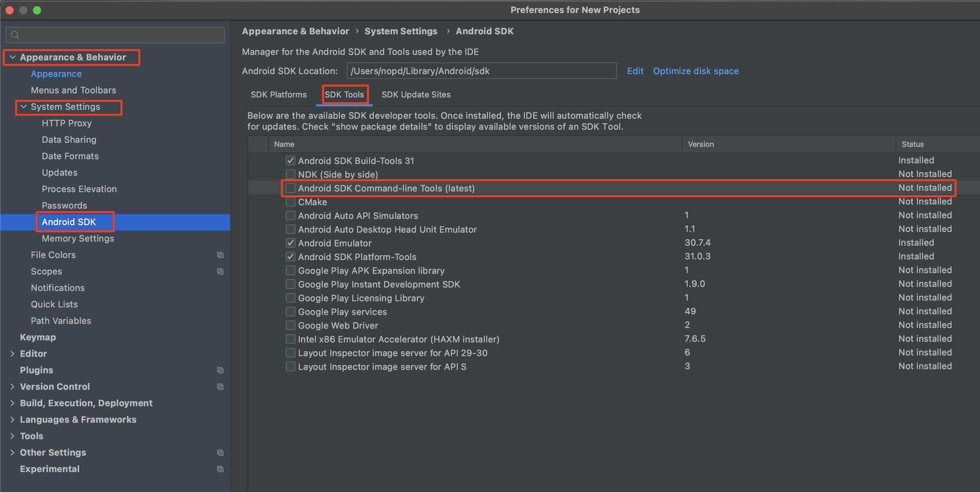Focus the Android SDK Location field

pyautogui.click(x=481, y=71)
